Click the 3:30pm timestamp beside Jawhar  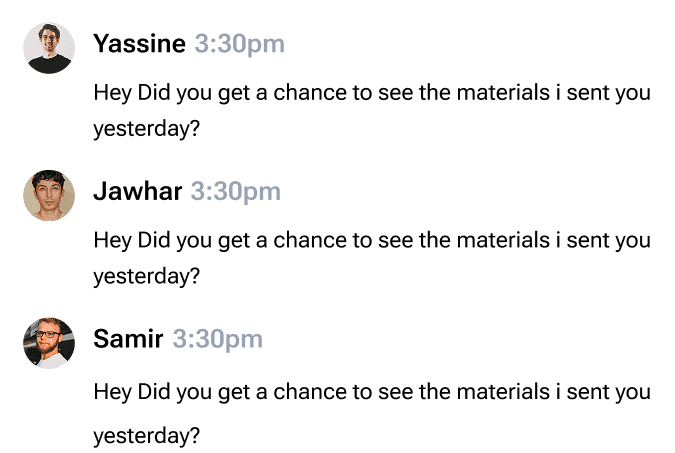click(x=235, y=192)
